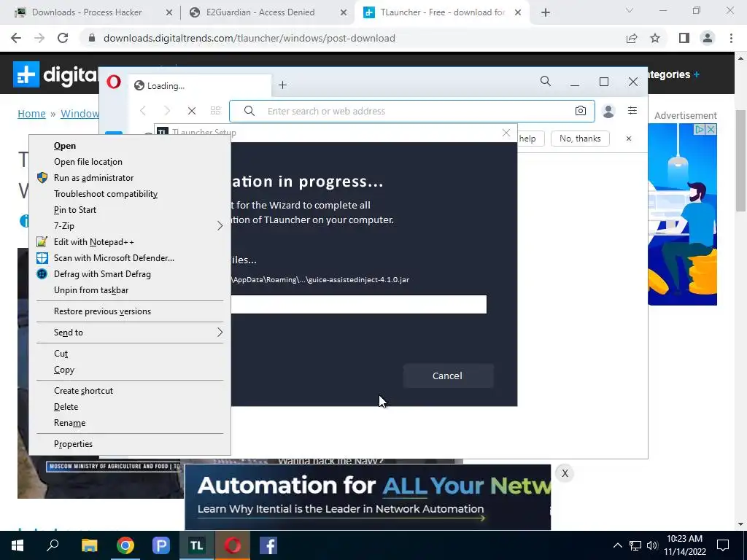Choose Open file location
Viewport: 747px width, 560px height.
point(130,162)
